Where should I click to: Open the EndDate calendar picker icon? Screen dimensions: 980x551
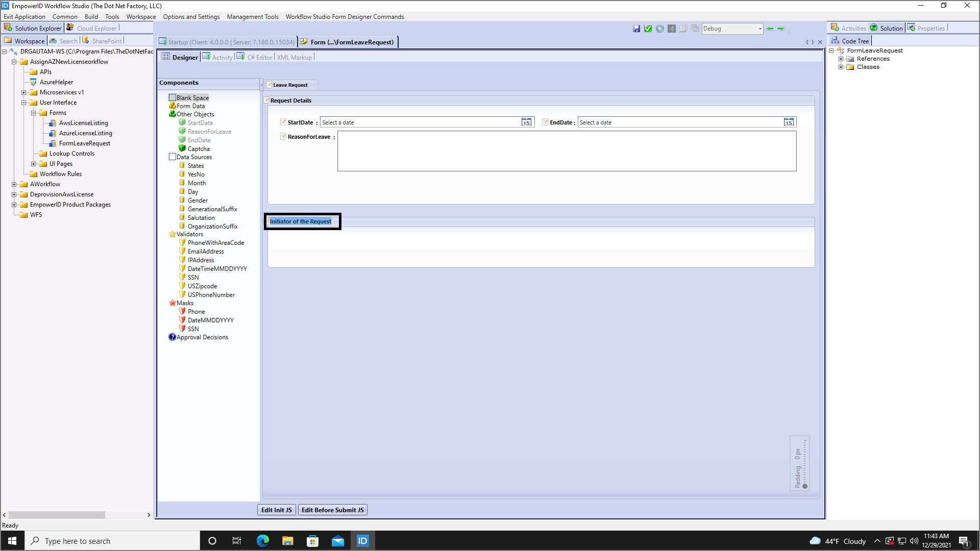point(789,122)
